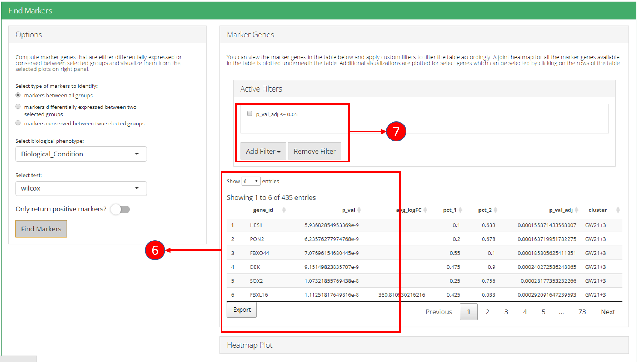Screen dimensions: 644x362
Task: Go to page 2 of results
Action: [x=487, y=312]
